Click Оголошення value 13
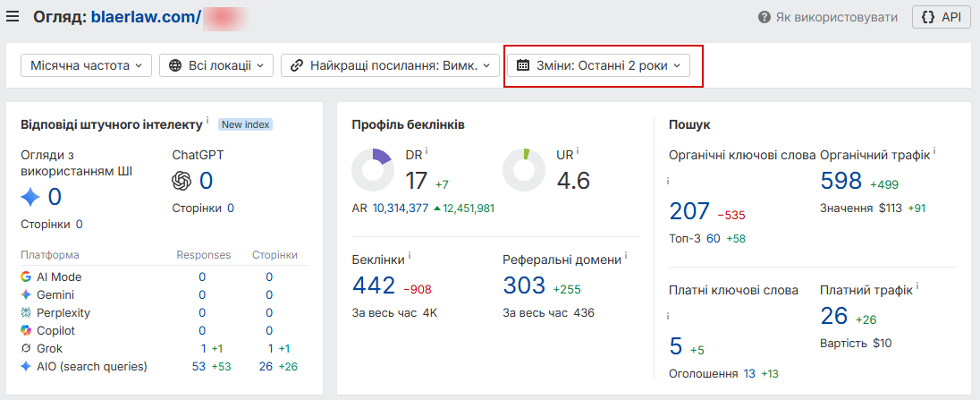The width and height of the screenshot is (980, 400). [x=748, y=374]
